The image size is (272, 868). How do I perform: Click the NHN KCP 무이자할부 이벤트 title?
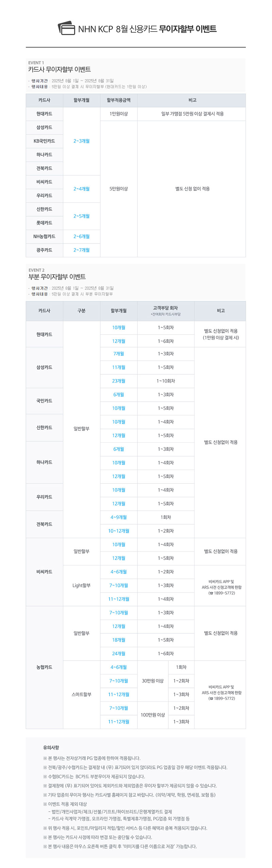147,29
